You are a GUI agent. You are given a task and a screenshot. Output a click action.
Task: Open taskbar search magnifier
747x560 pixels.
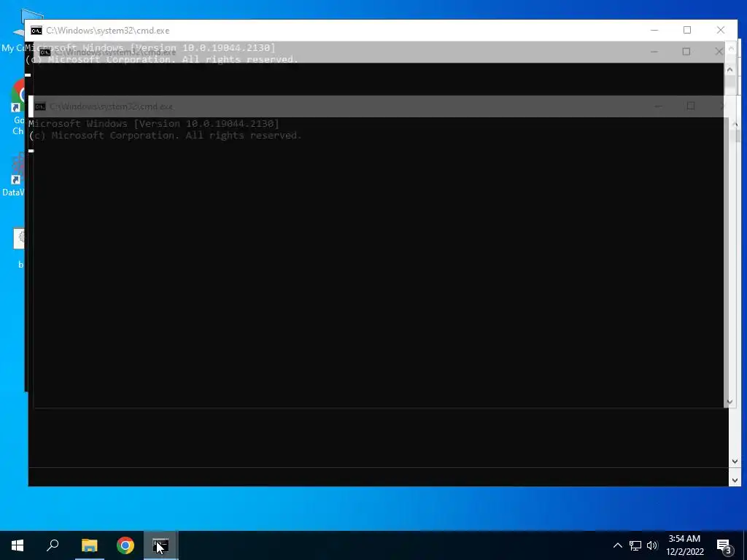pos(53,545)
